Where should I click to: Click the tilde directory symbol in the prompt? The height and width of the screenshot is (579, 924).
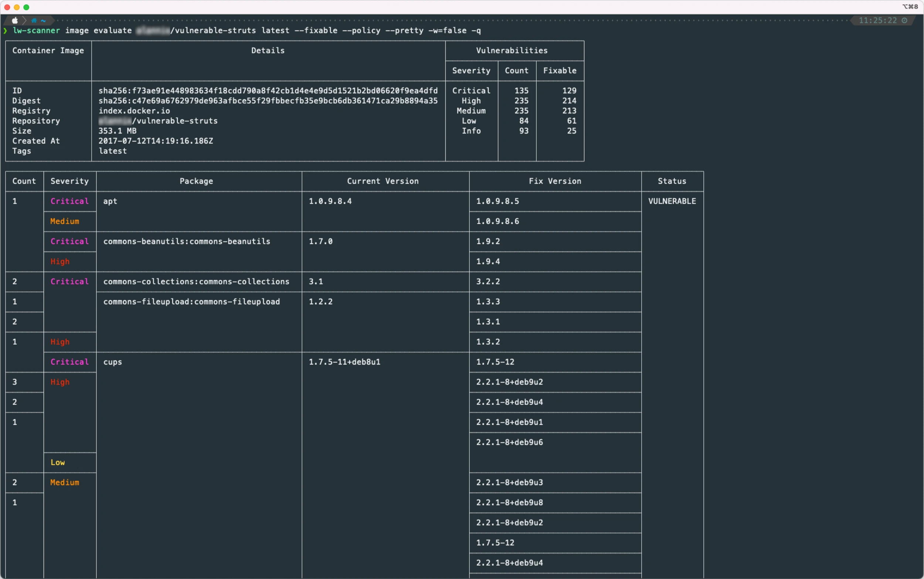43,20
